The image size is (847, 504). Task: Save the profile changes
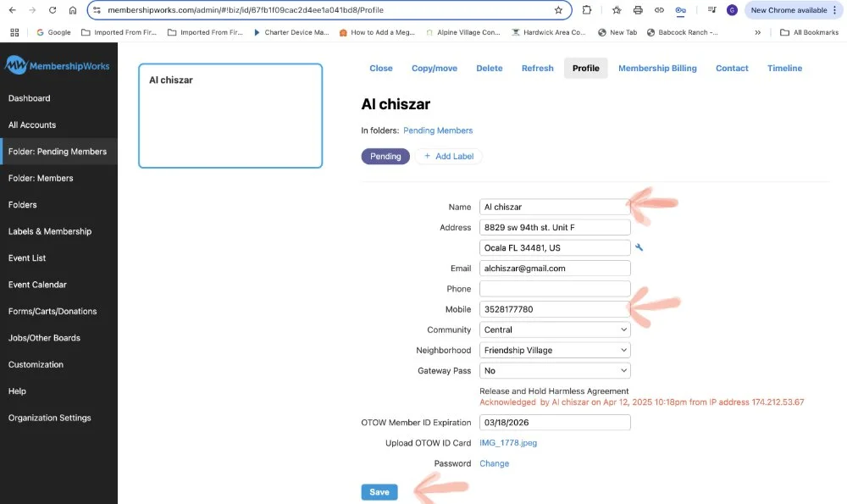click(379, 492)
